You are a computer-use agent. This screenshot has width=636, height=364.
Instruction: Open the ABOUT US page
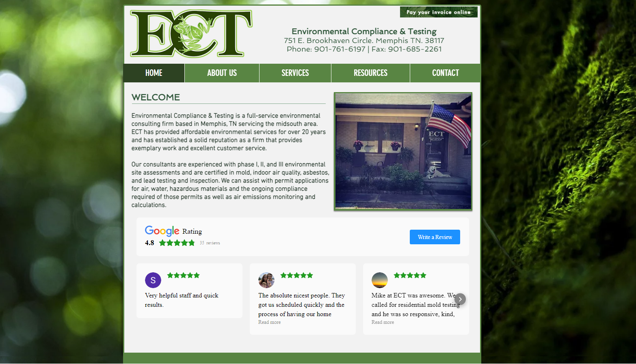coord(222,73)
